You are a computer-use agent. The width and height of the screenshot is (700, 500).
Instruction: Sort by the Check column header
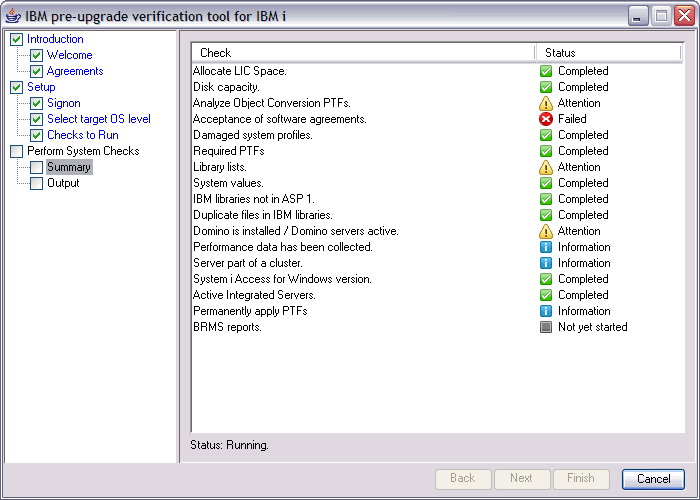coord(363,53)
